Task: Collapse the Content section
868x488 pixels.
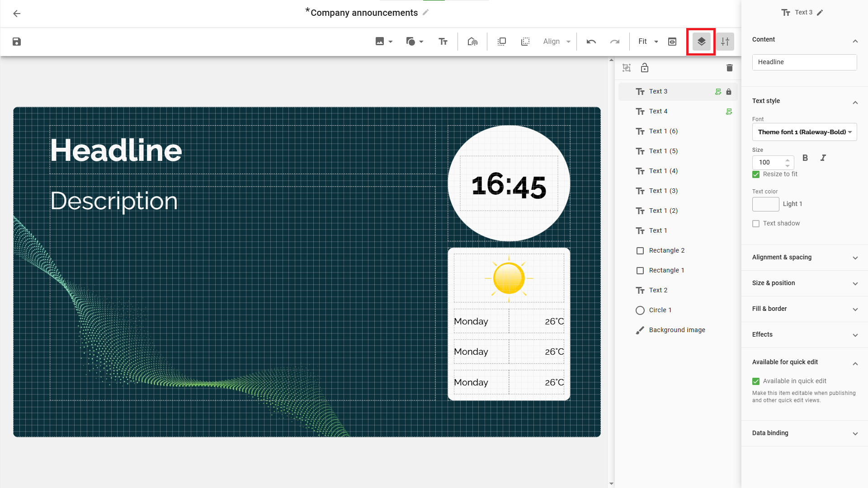Action: tap(855, 41)
